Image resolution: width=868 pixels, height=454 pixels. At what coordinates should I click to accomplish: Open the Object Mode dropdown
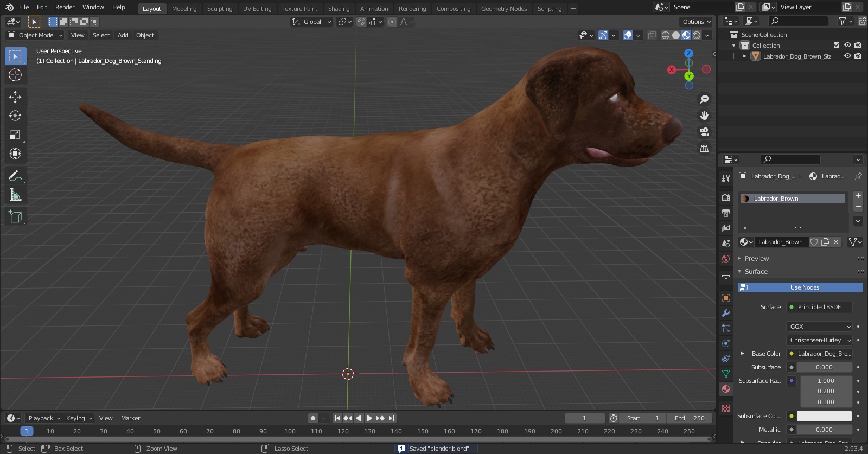coord(35,35)
